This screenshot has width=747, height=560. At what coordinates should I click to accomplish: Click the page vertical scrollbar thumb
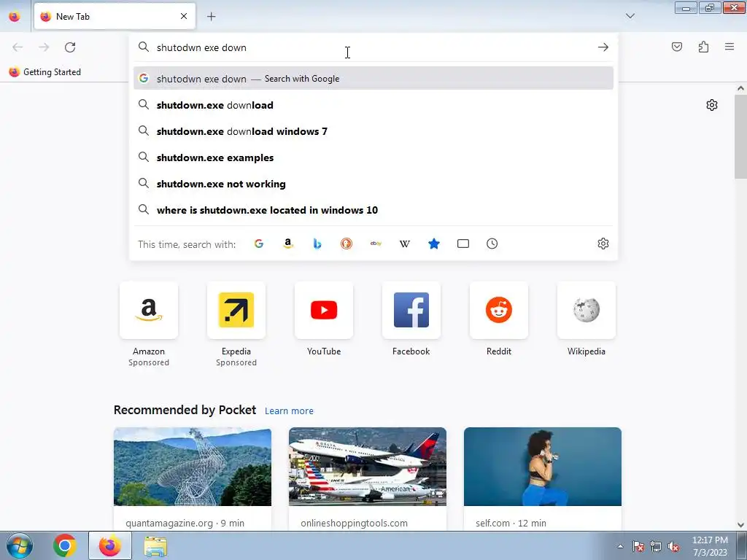[740, 136]
